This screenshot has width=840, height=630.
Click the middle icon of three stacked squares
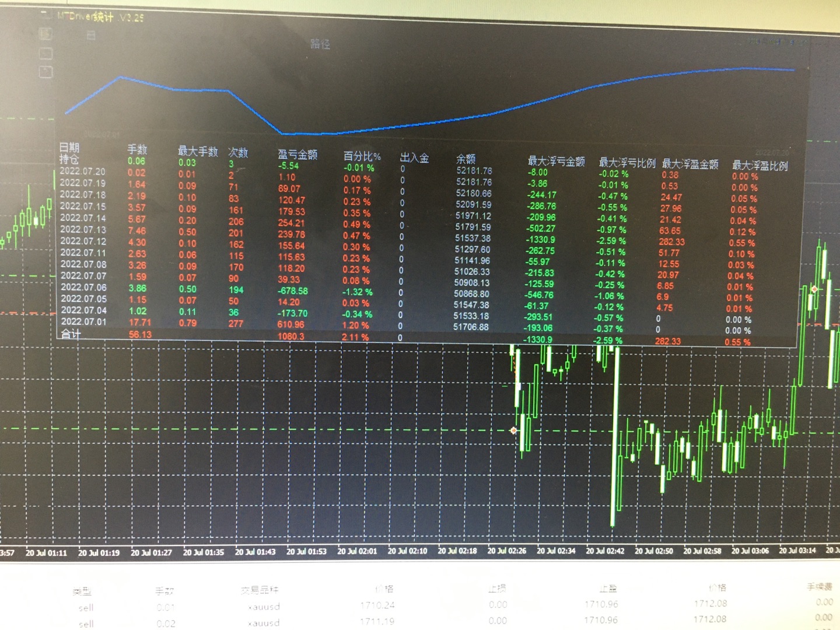point(45,53)
